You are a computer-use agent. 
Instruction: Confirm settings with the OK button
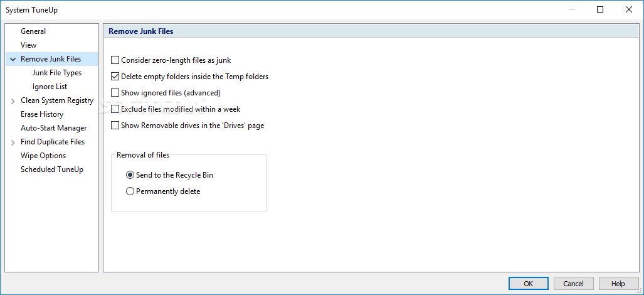coord(528,284)
